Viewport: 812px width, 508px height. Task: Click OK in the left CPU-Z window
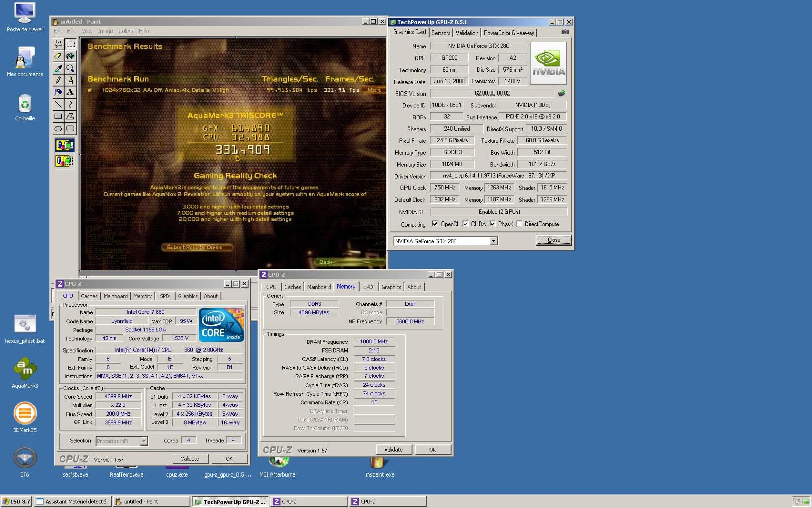click(x=229, y=459)
